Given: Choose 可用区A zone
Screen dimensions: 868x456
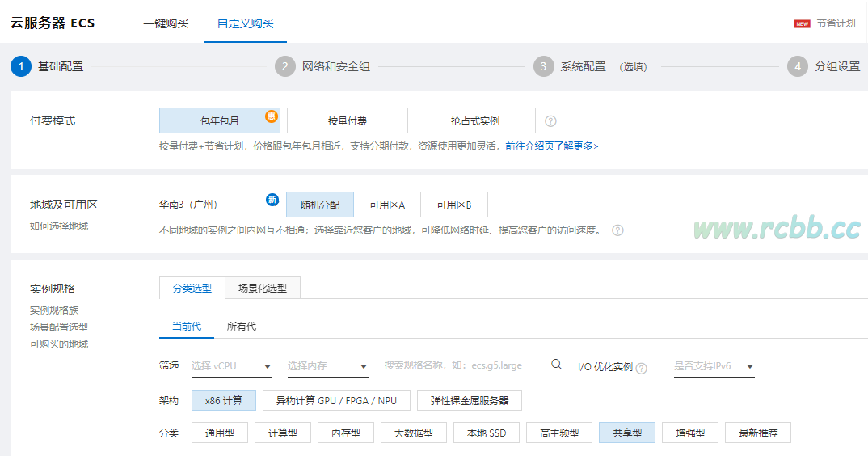Looking at the screenshot, I should (387, 205).
